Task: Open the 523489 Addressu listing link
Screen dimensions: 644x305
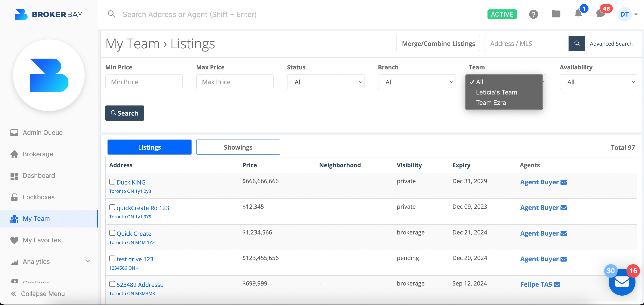Action: (x=140, y=284)
